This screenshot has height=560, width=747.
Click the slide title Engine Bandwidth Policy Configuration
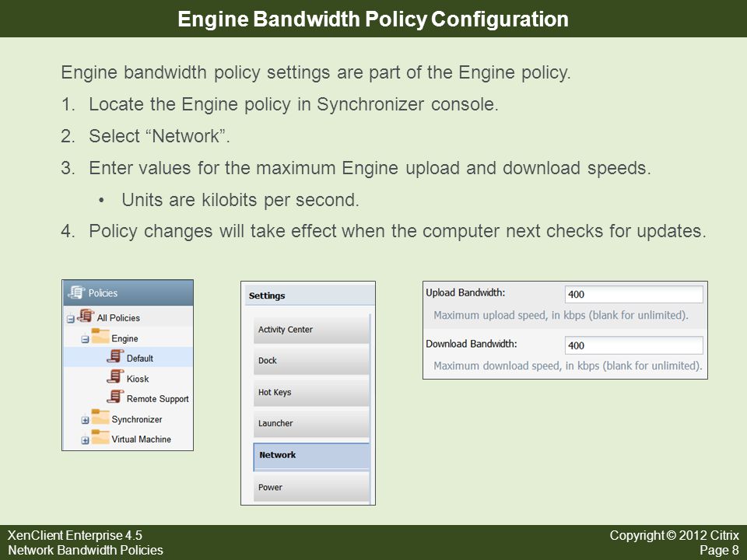coord(373,19)
